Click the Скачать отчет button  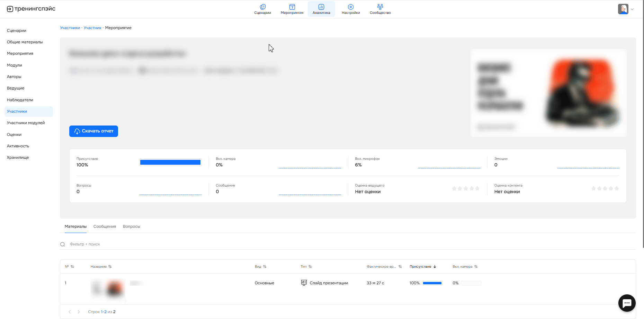point(93,131)
